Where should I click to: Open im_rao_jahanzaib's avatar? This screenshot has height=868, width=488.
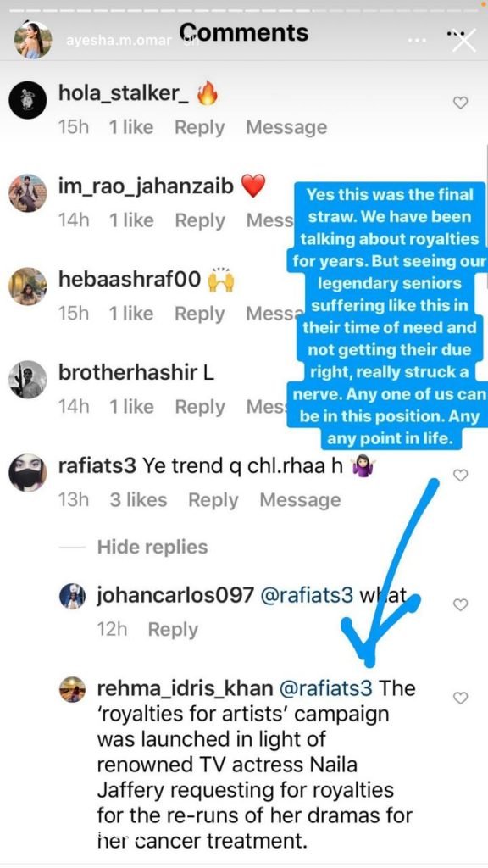click(28, 193)
